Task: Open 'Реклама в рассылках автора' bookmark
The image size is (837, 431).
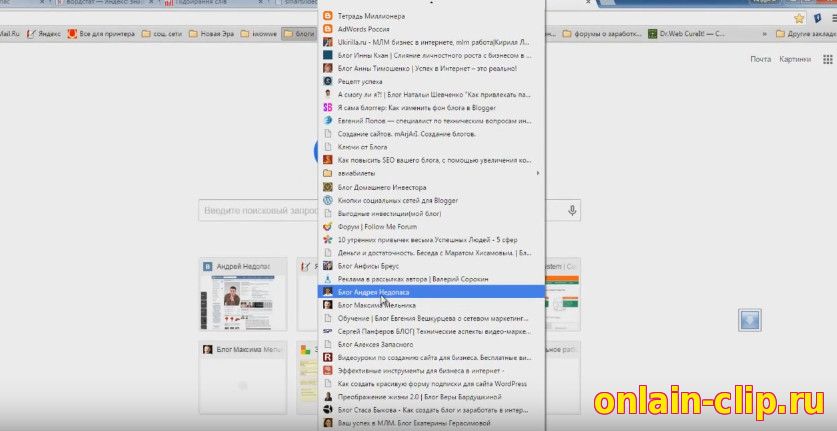Action: 431,279
